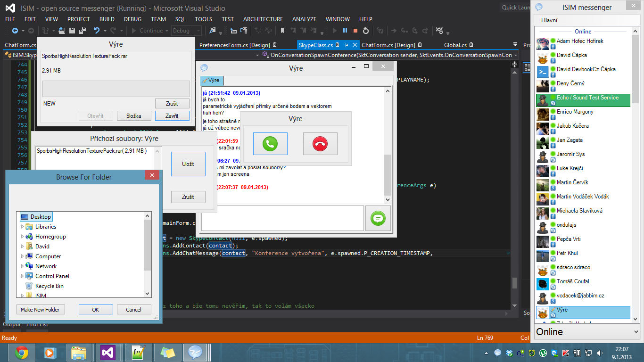Accept the incoming call with green phone button

(x=270, y=144)
